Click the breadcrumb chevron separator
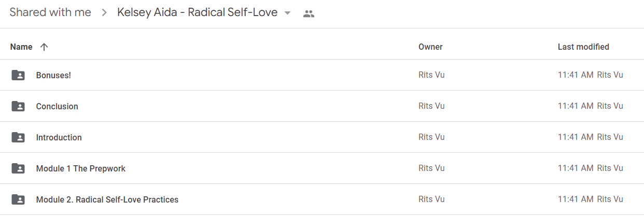 [x=104, y=13]
